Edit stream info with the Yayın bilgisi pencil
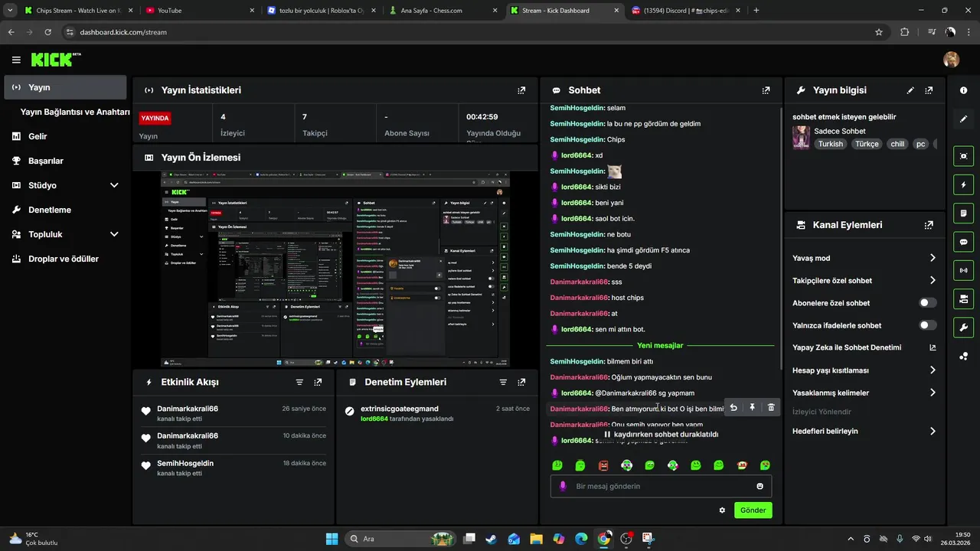 (910, 90)
